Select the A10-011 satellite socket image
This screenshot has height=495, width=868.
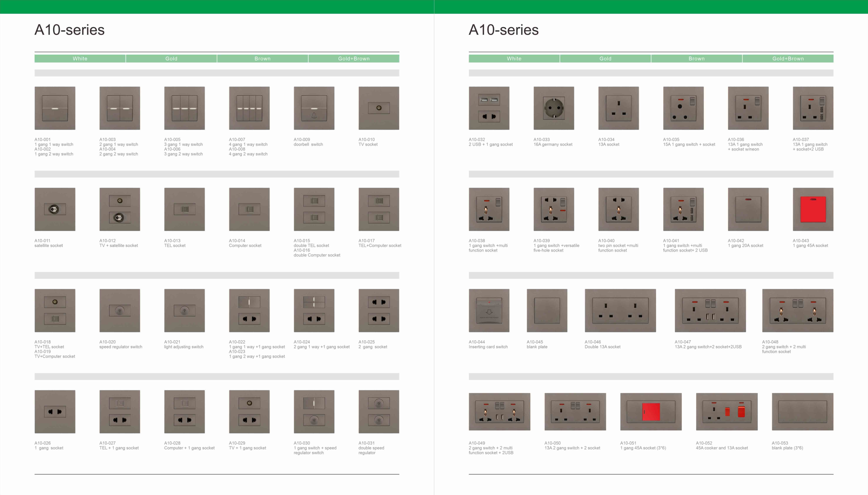(x=55, y=209)
